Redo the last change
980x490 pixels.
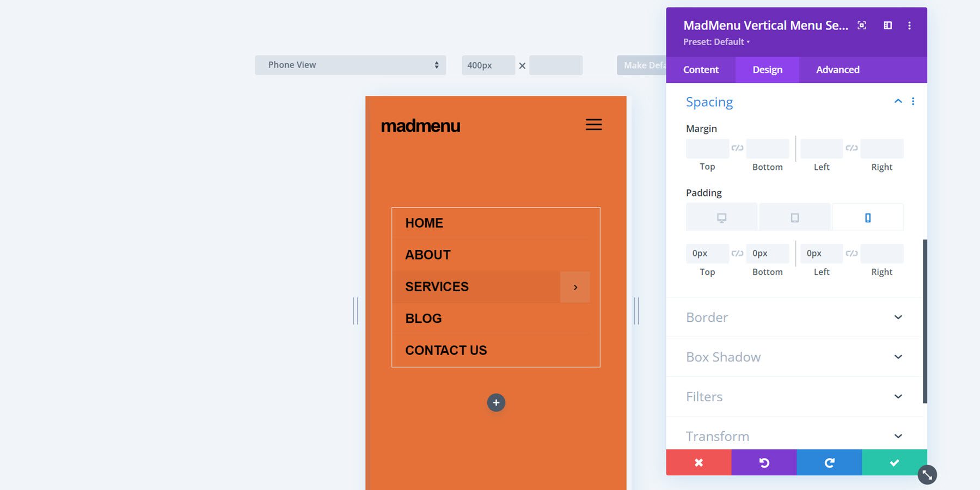pos(829,462)
